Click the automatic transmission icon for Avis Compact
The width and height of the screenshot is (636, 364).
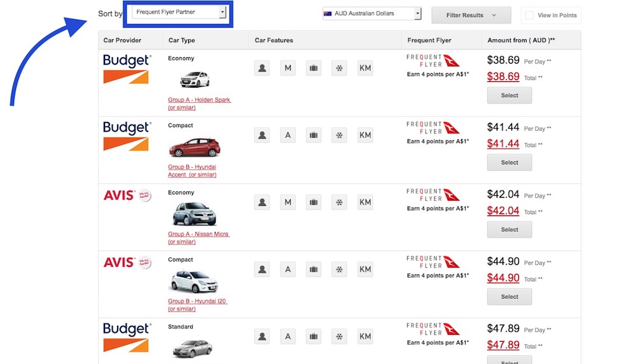pos(288,269)
